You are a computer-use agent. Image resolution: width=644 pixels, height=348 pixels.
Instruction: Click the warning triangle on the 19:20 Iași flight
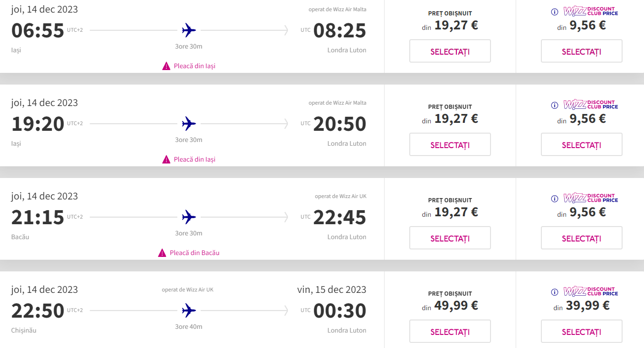pyautogui.click(x=166, y=159)
